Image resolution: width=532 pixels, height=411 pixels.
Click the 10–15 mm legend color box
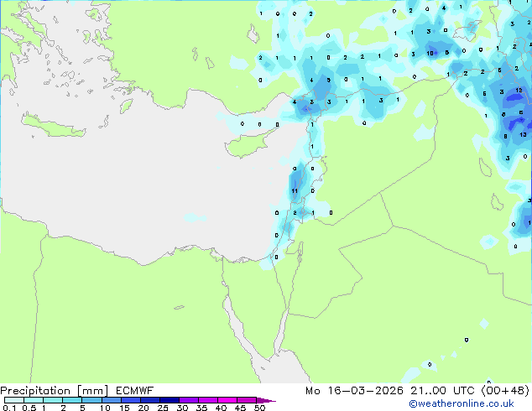pos(112,400)
